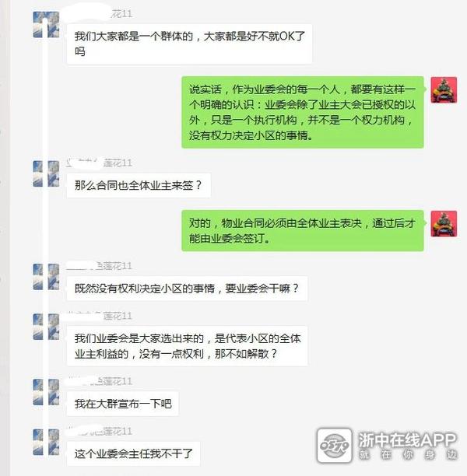Select the message bubble "我们大家都是一个群体的"

point(189,44)
